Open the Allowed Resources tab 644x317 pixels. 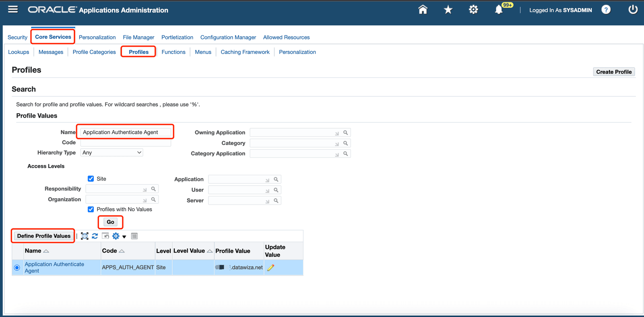tap(286, 37)
